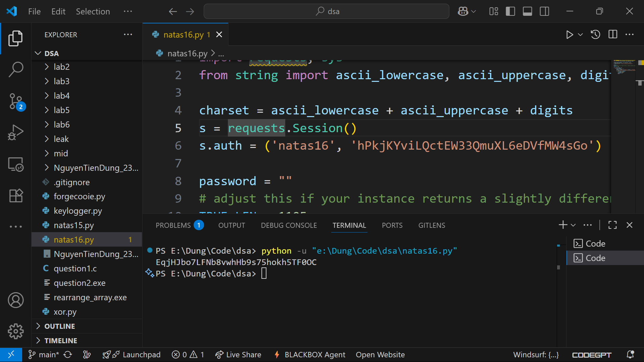Click Live Share in the status bar
The width and height of the screenshot is (644, 362).
coord(238,355)
